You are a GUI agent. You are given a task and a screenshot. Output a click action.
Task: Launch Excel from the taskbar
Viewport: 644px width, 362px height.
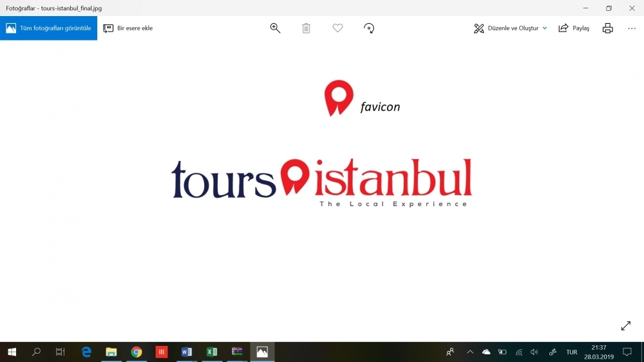click(x=212, y=352)
